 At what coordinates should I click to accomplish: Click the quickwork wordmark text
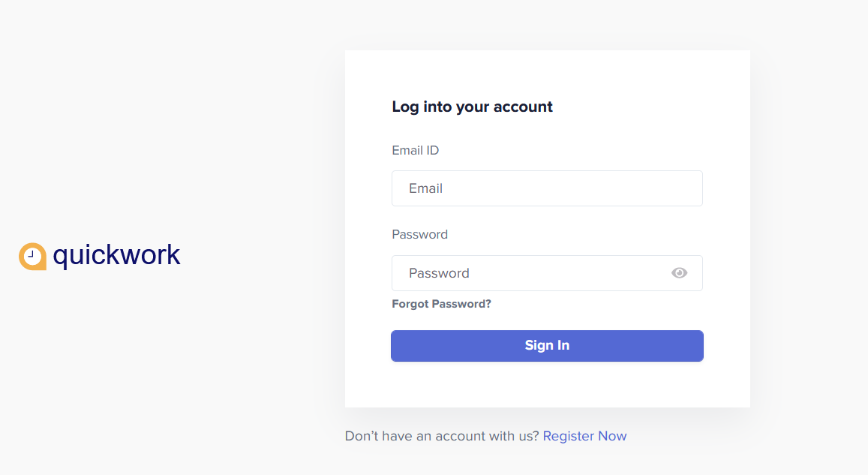(x=116, y=255)
